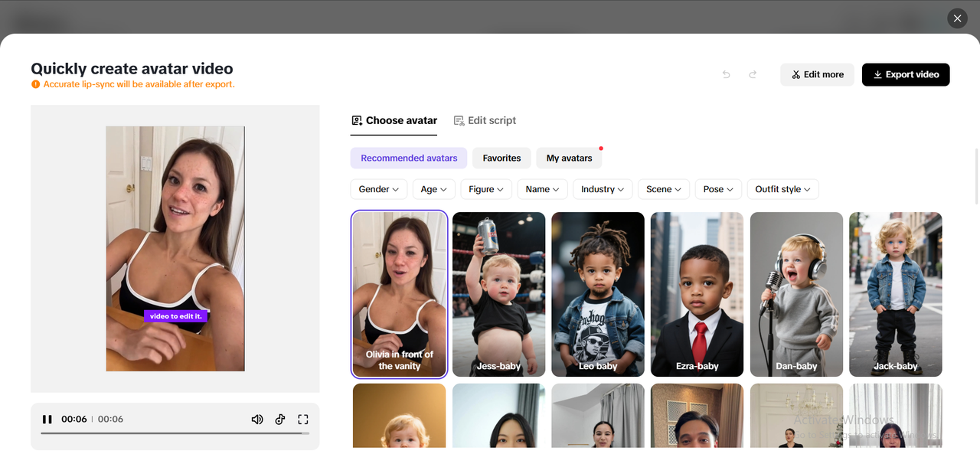
Task: Click the undo arrow
Action: point(726,74)
